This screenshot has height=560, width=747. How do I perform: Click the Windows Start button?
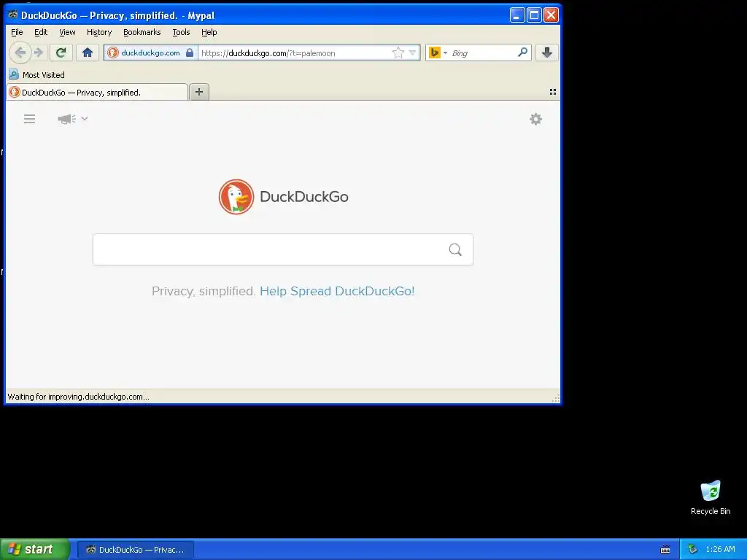[35, 549]
